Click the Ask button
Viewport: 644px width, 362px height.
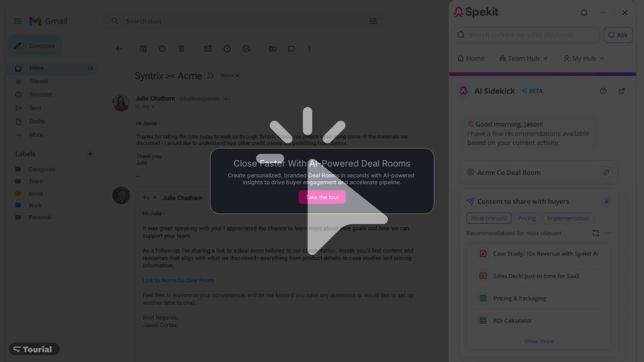(618, 35)
